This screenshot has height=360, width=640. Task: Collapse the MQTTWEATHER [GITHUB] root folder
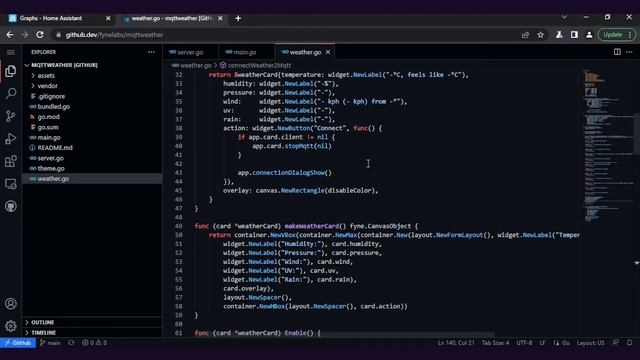[x=92, y=65]
